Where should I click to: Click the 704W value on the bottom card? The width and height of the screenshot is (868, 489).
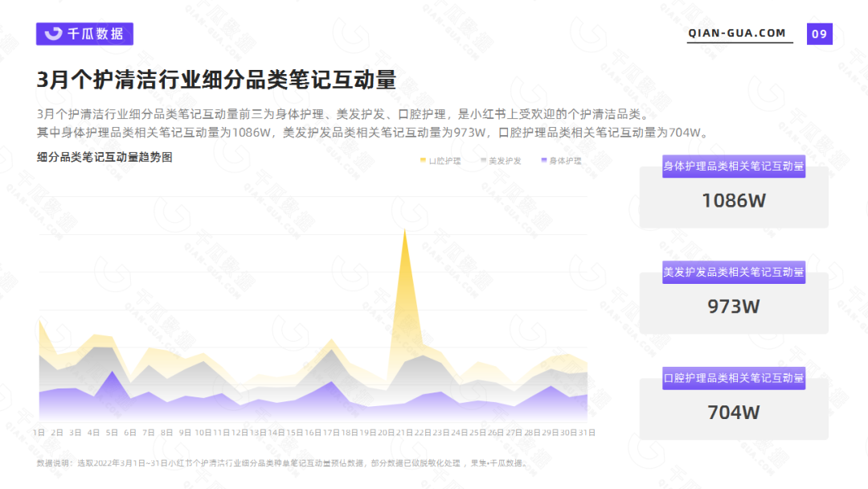pos(733,412)
